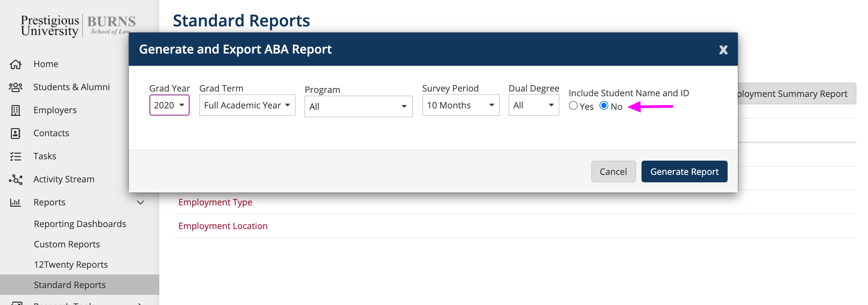Click the Tasks checklist icon
Screen dimensions: 868x305
pyautogui.click(x=16, y=156)
